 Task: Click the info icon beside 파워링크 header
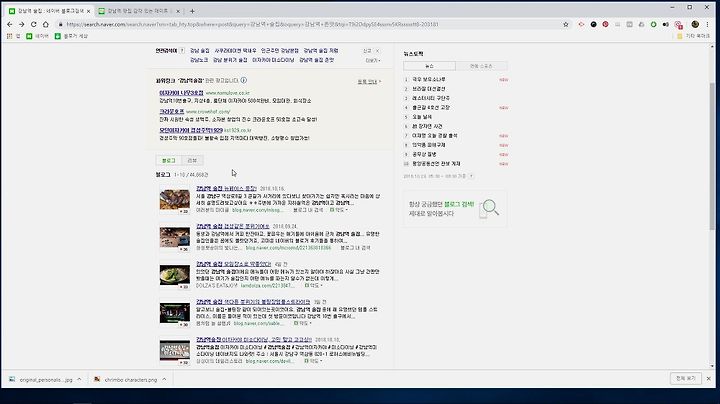(x=244, y=80)
